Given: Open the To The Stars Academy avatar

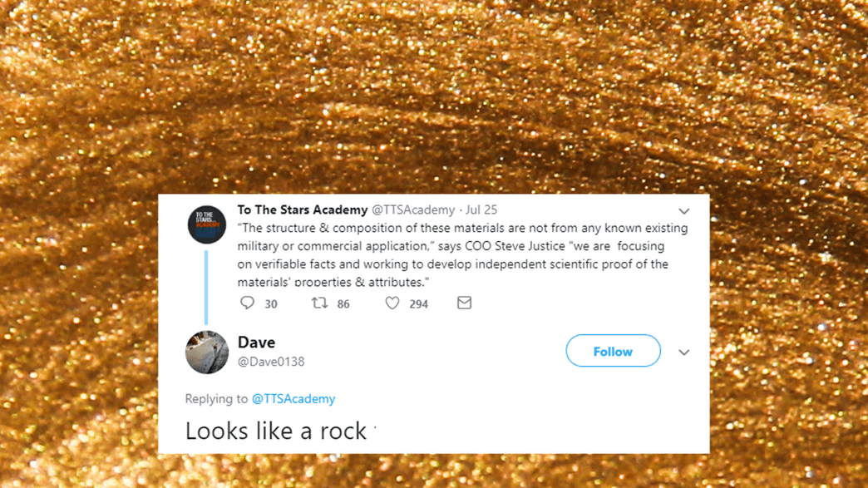Looking at the screenshot, I should click(x=207, y=224).
